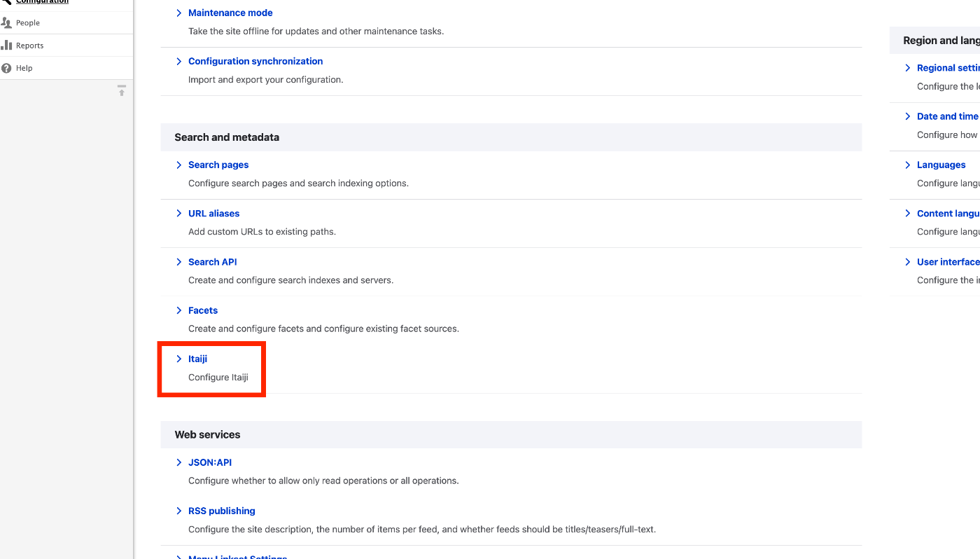The image size is (980, 559).
Task: Click 'Take the site offline' description text
Action: point(316,31)
